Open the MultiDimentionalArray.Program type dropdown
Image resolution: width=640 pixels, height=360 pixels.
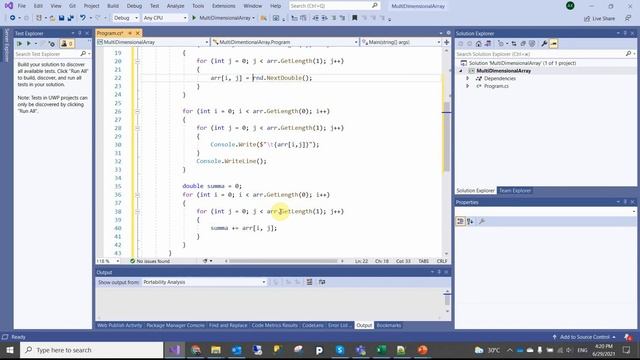coord(285,42)
